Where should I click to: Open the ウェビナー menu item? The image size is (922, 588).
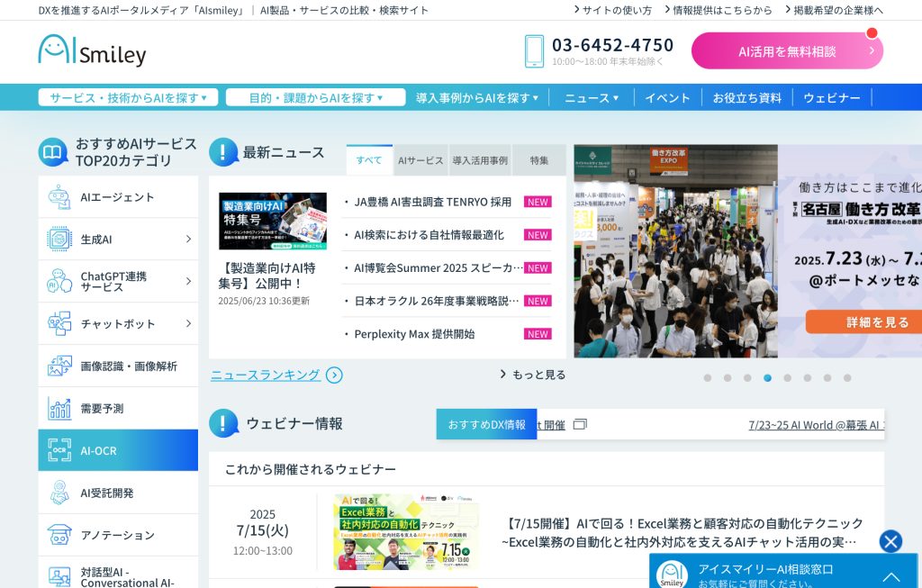tap(831, 97)
